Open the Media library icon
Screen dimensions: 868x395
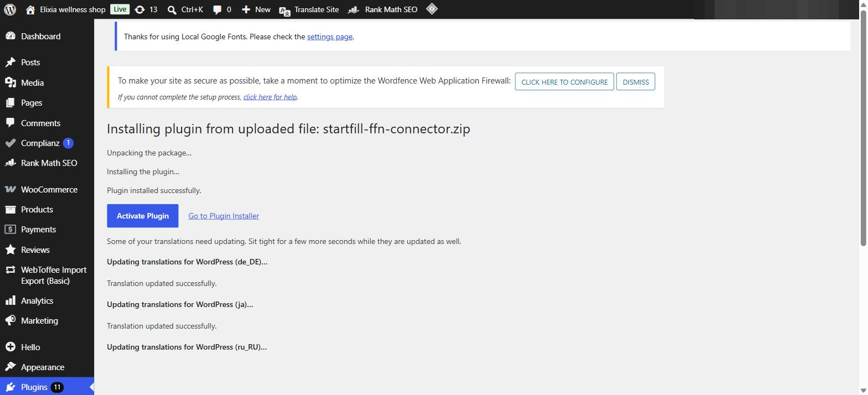(x=10, y=82)
